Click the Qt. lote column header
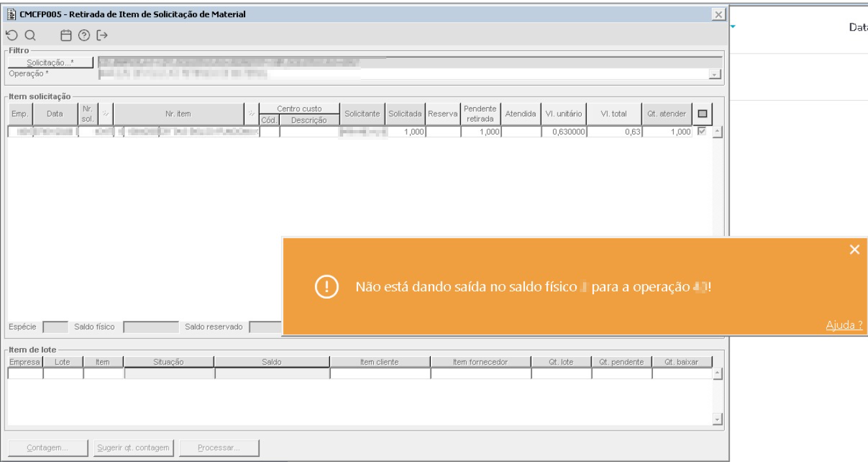Image resolution: width=868 pixels, height=462 pixels. click(561, 361)
